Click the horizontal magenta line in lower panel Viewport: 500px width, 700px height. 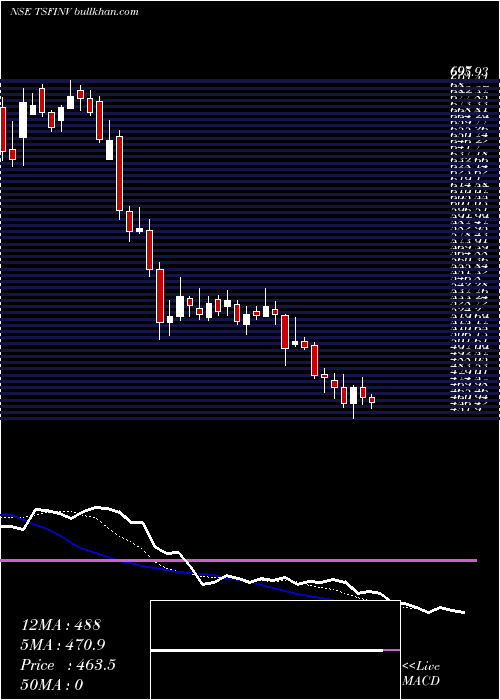tap(238, 560)
